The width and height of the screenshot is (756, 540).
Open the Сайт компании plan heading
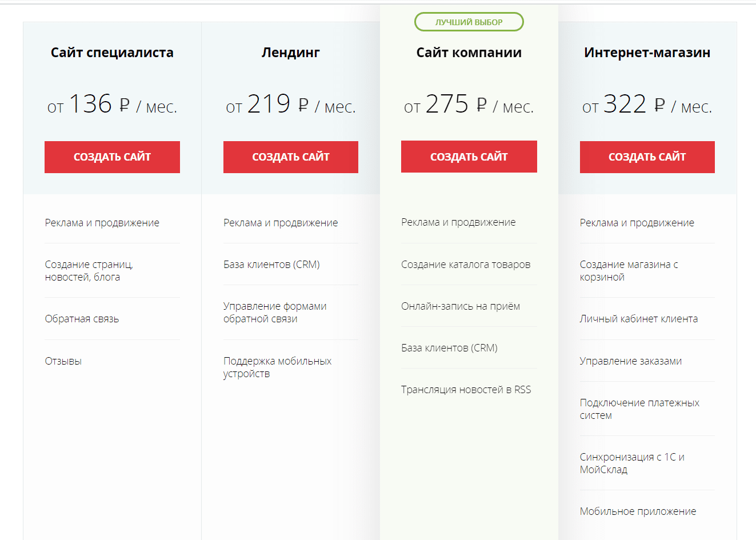(x=469, y=53)
